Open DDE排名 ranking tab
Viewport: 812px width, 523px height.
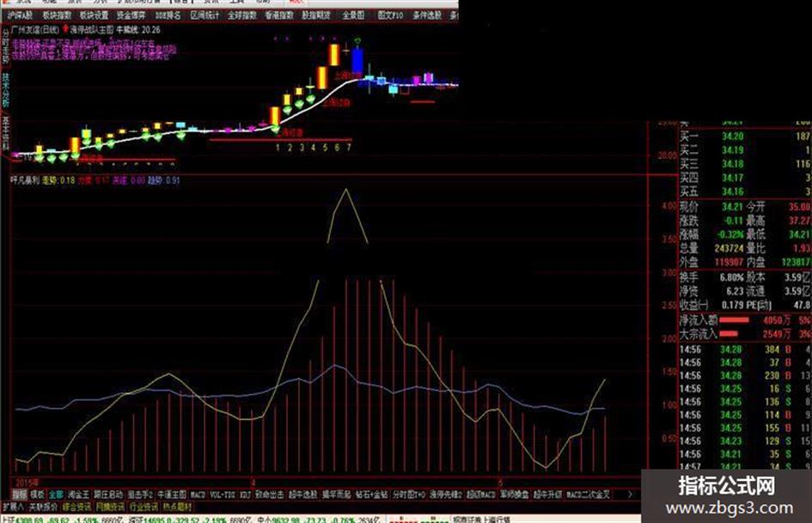(x=168, y=15)
